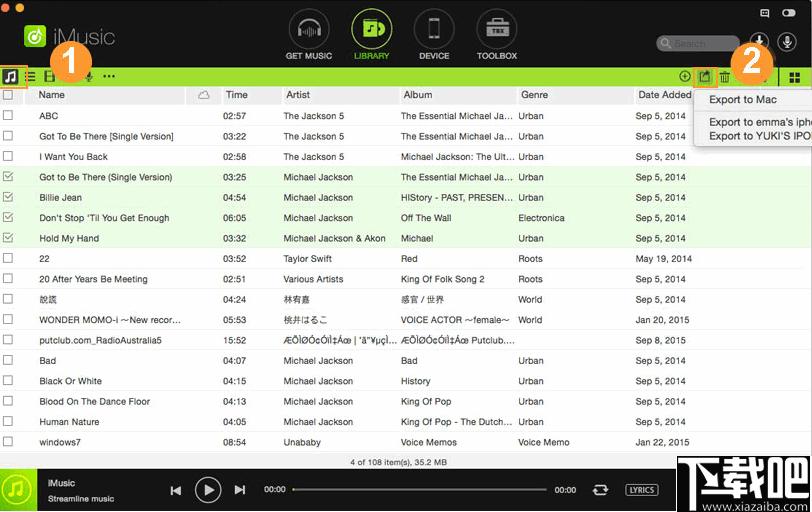Open the playlist list icon in green toolbar
Image resolution: width=812 pixels, height=512 pixels.
click(31, 77)
